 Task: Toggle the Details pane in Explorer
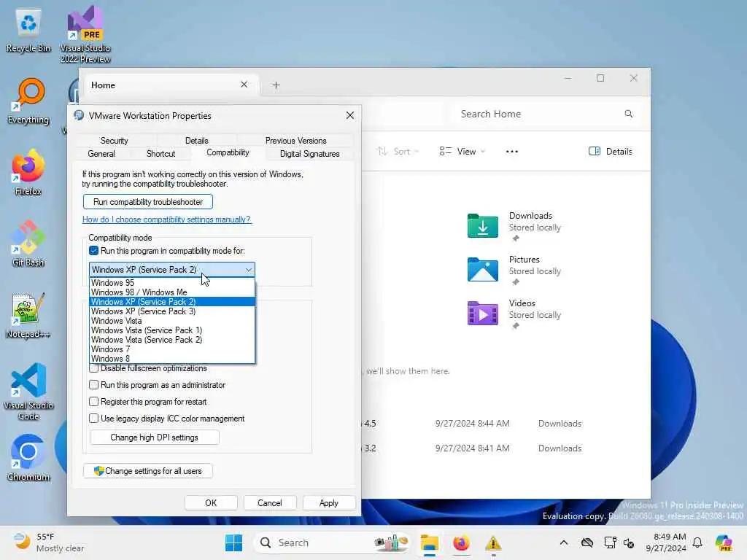tap(611, 152)
